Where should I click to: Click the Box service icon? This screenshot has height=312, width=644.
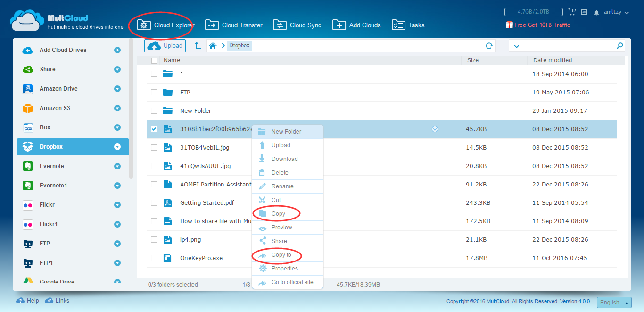[x=28, y=127]
